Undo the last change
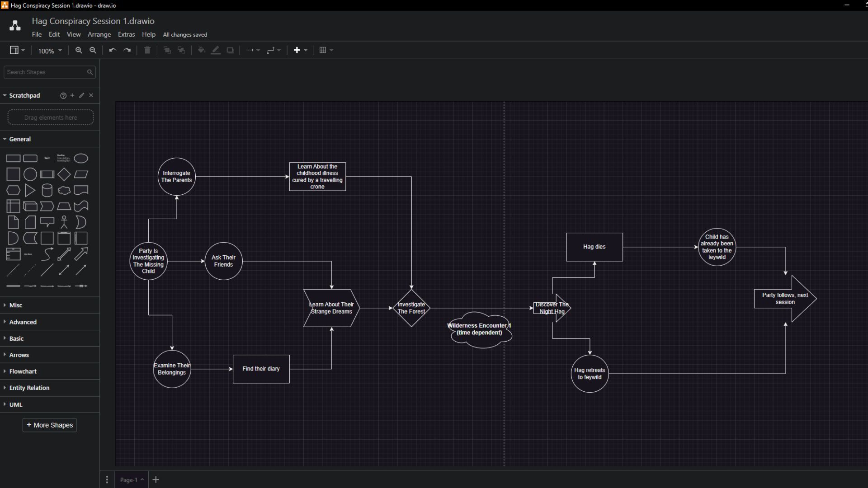The image size is (868, 488). (113, 50)
